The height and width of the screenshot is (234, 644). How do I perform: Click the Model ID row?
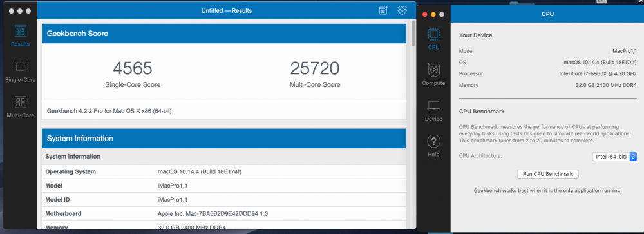point(224,200)
